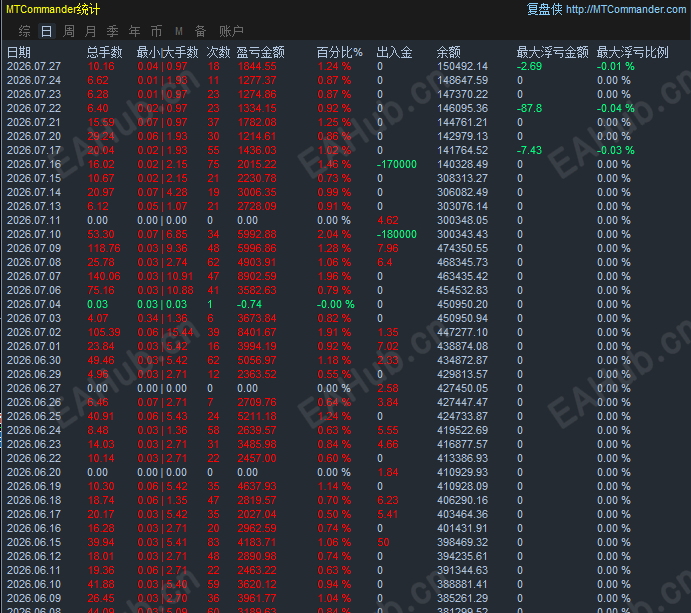Click the 最大浮亏金额 column header

(x=553, y=52)
